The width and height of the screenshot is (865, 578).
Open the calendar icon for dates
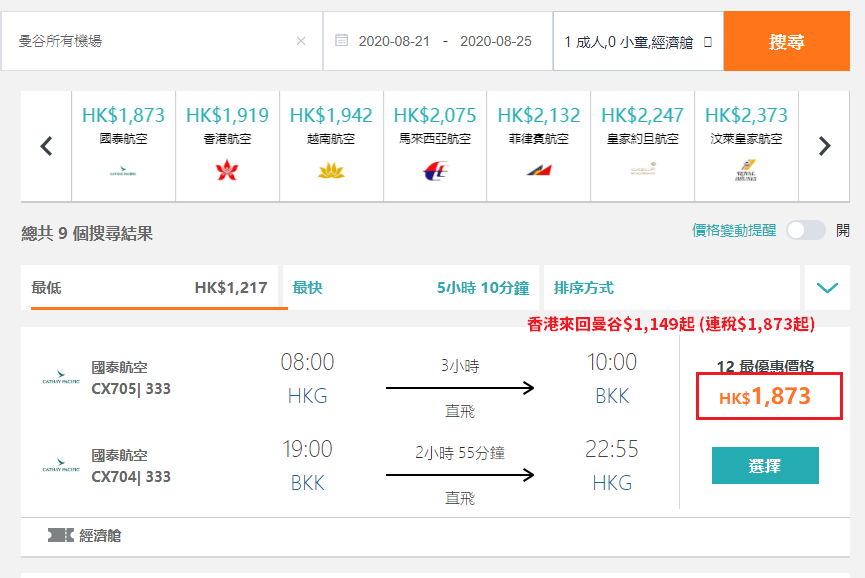click(341, 40)
